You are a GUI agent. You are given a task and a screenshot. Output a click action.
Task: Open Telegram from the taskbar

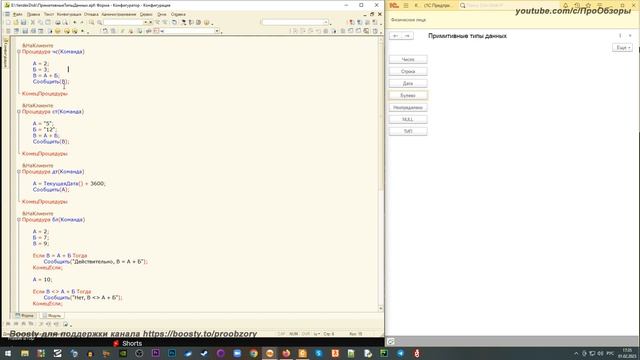400,353
